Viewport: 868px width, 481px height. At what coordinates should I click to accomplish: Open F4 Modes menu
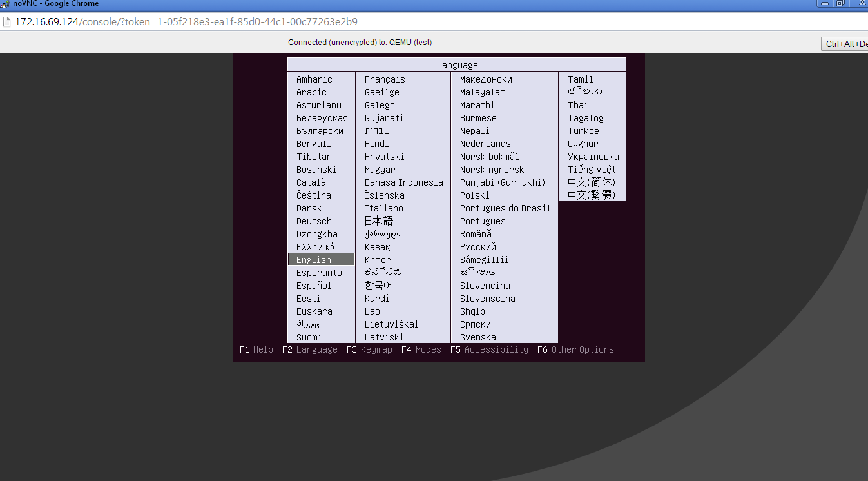point(421,349)
